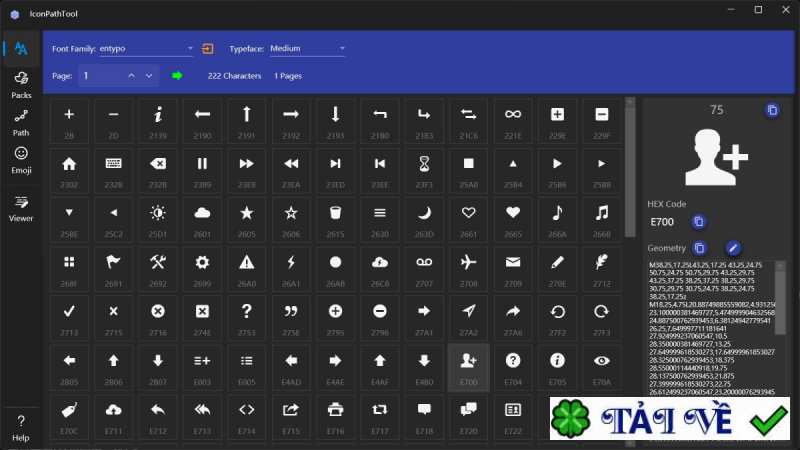Image resolution: width=800 pixels, height=450 pixels.
Task: Select the voicemail glyph 2707
Action: coord(424,269)
